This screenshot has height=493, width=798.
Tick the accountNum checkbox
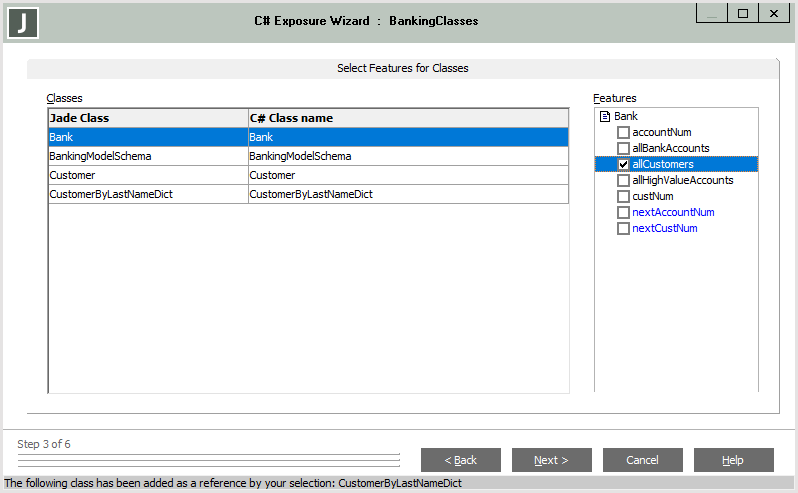click(x=623, y=133)
